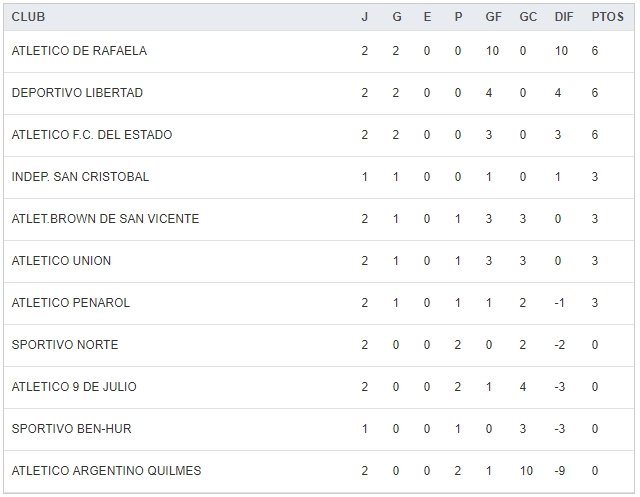This screenshot has width=640, height=497.
Task: Click the DIF column header
Action: [563, 17]
